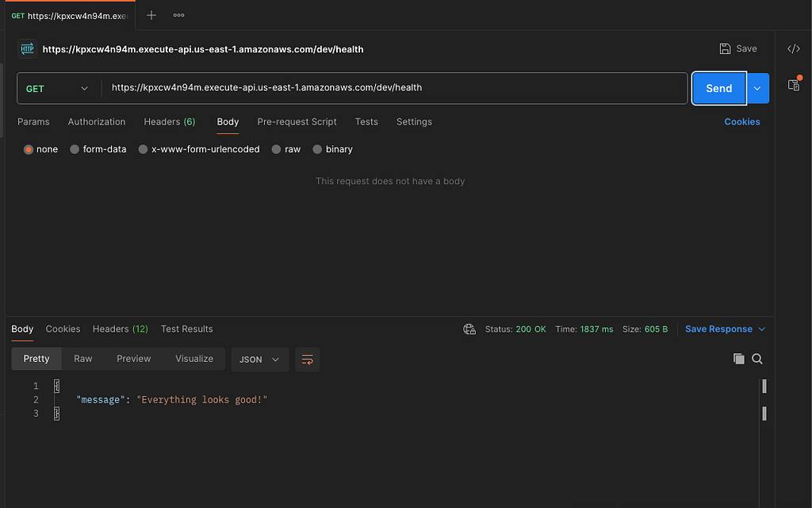The image size is (812, 508).
Task: Click the "message" JSON key
Action: tap(101, 400)
